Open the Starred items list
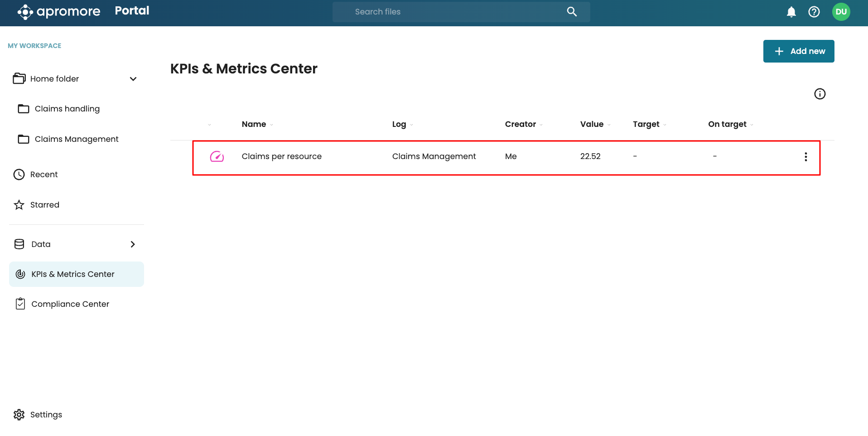This screenshot has width=868, height=436. 44,205
